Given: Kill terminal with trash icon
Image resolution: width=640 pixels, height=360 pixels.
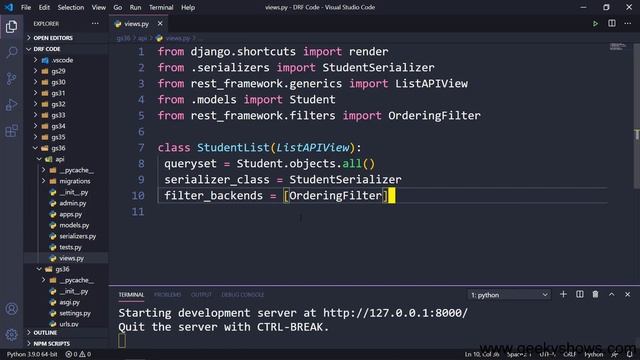Looking at the screenshot, I should pyautogui.click(x=596, y=294).
